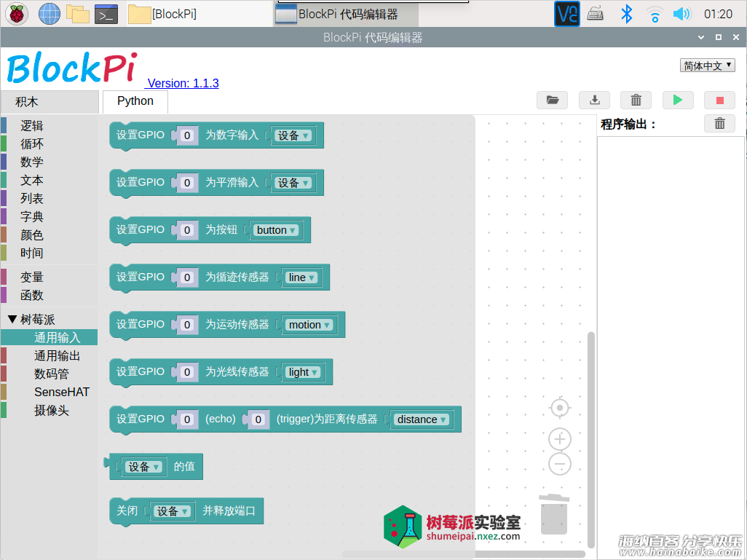This screenshot has height=560, width=747.
Task: Open 设备 dropdown in 为平滑输入 block
Action: pyautogui.click(x=293, y=183)
